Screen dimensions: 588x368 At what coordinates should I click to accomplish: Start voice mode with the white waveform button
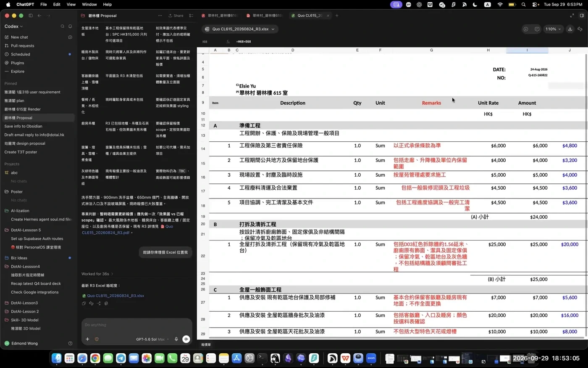(186, 339)
